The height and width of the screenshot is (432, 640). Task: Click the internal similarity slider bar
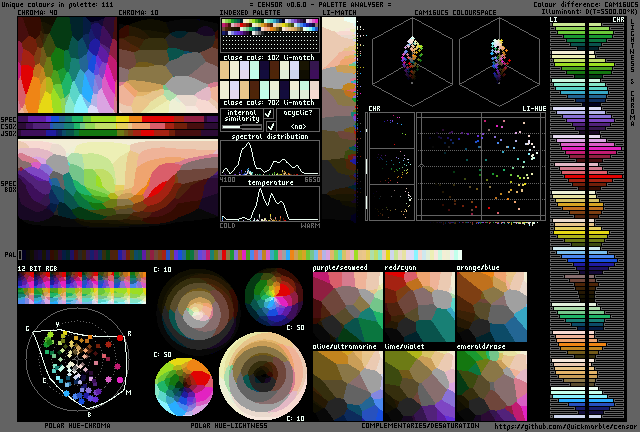coord(242,127)
